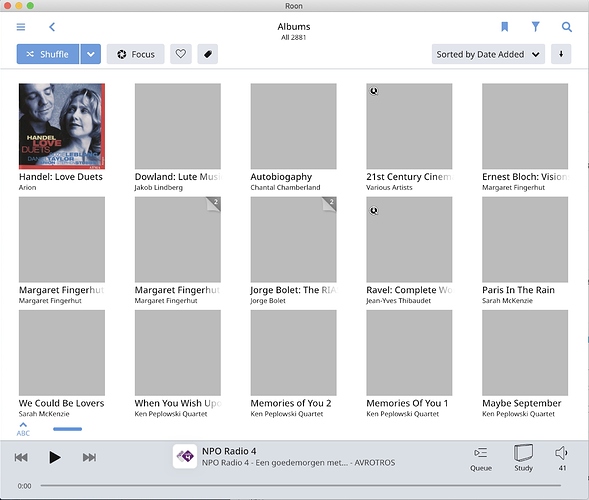
Task: Open the Dowland: Lute Music album thumbnail
Action: (178, 126)
